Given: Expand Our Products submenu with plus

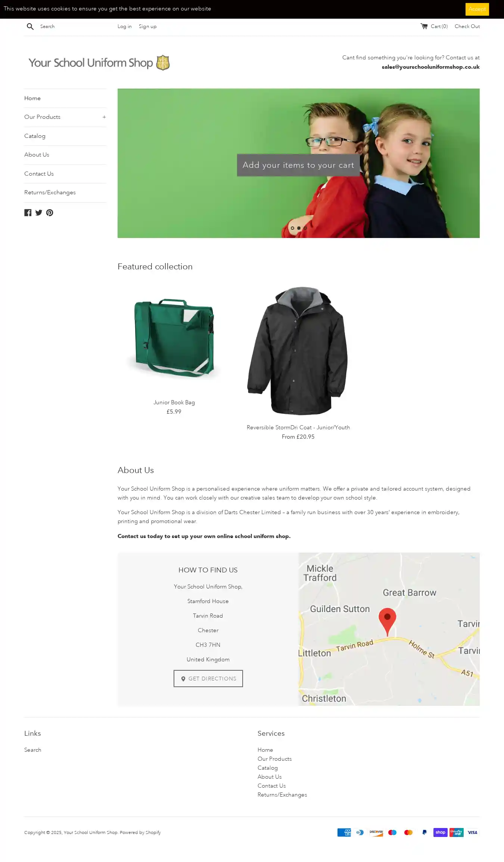Looking at the screenshot, I should coord(104,117).
